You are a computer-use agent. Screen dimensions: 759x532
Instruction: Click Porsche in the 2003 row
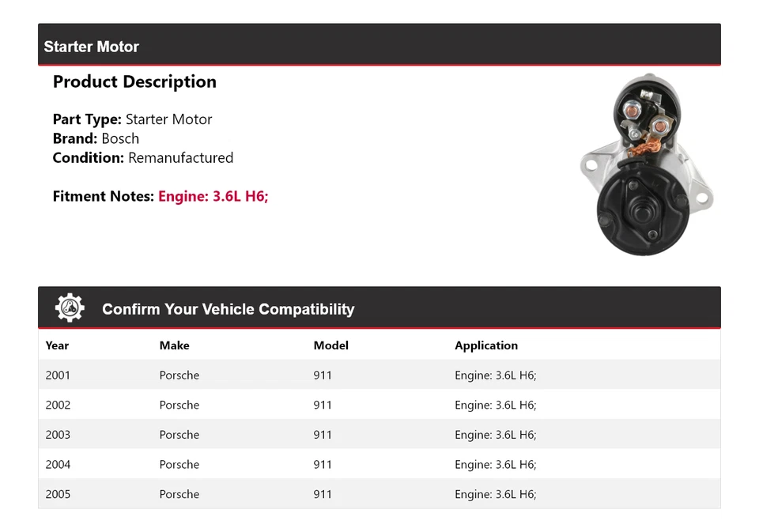(x=179, y=435)
